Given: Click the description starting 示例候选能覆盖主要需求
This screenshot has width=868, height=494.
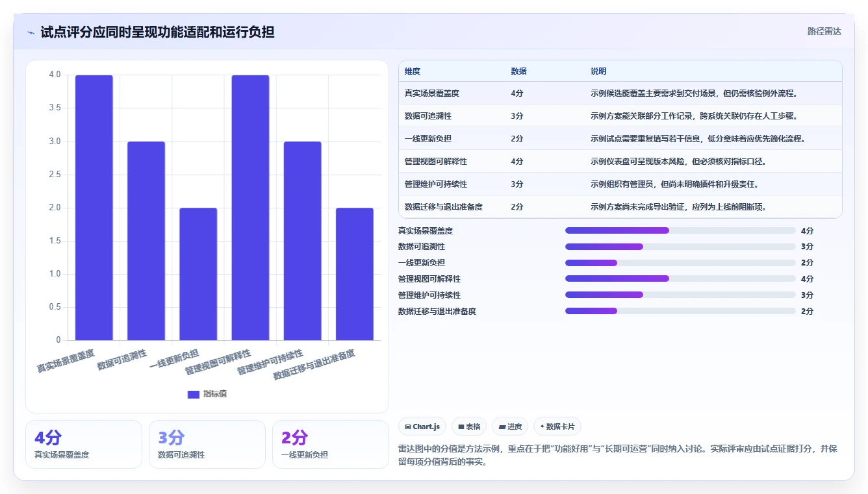Looking at the screenshot, I should 694,93.
